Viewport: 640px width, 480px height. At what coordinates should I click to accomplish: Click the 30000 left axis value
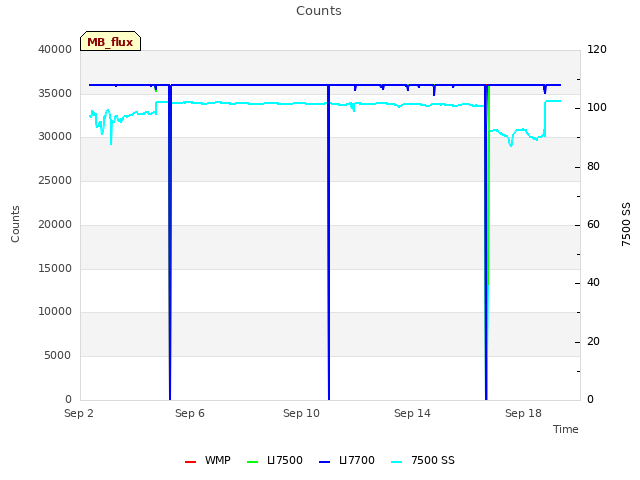click(x=55, y=136)
